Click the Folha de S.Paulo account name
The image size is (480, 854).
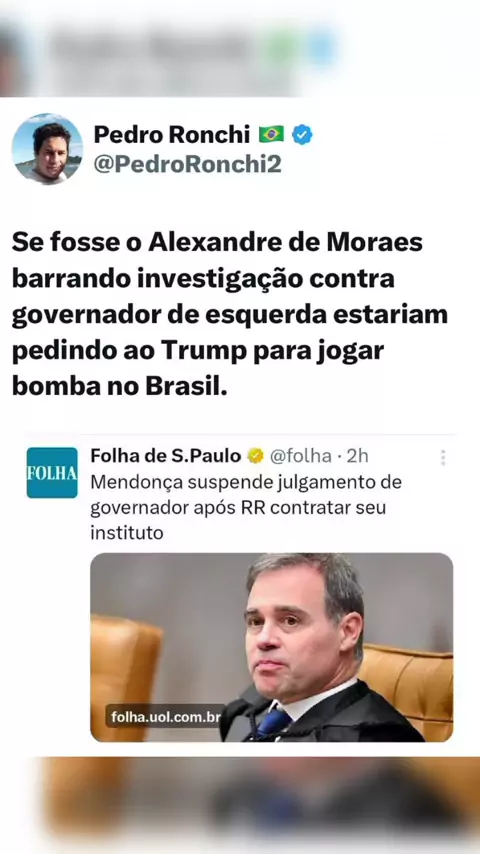tap(166, 456)
